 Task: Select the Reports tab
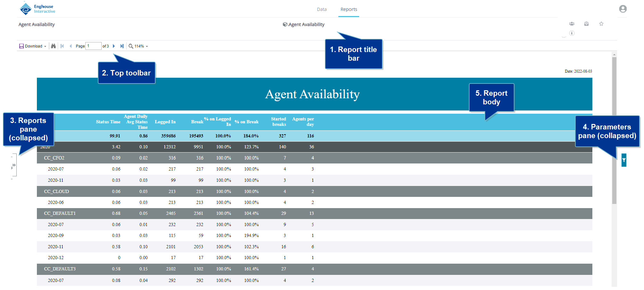click(349, 9)
